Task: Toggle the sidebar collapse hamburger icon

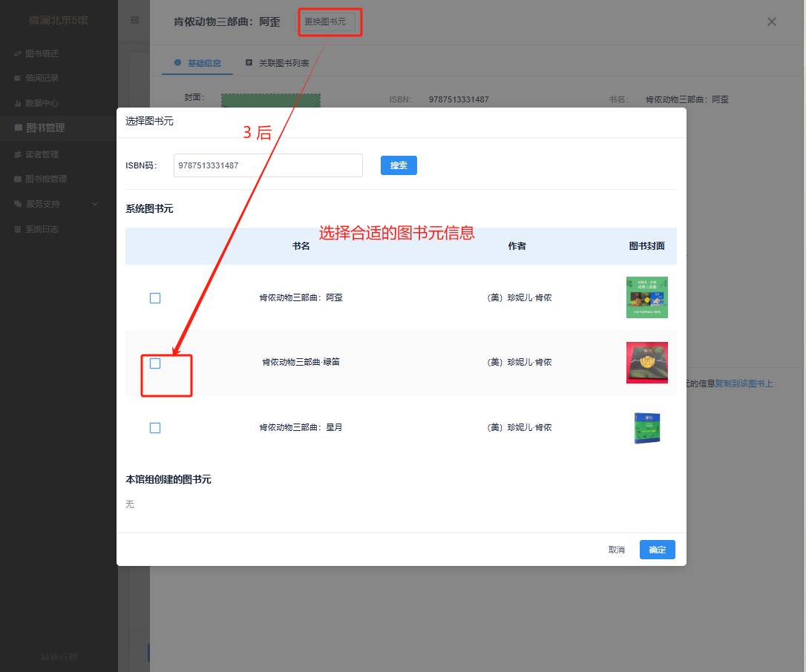Action: coord(134,21)
